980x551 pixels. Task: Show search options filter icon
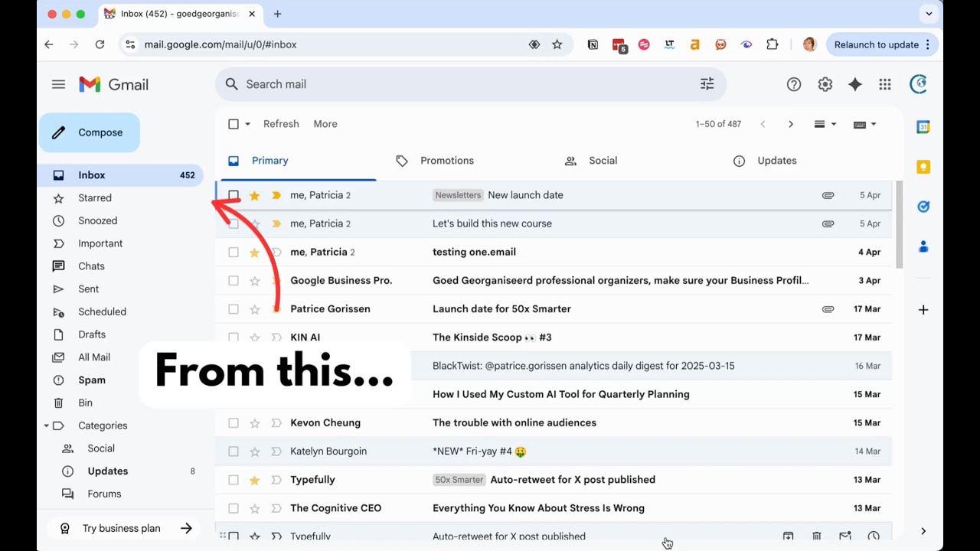(x=707, y=84)
